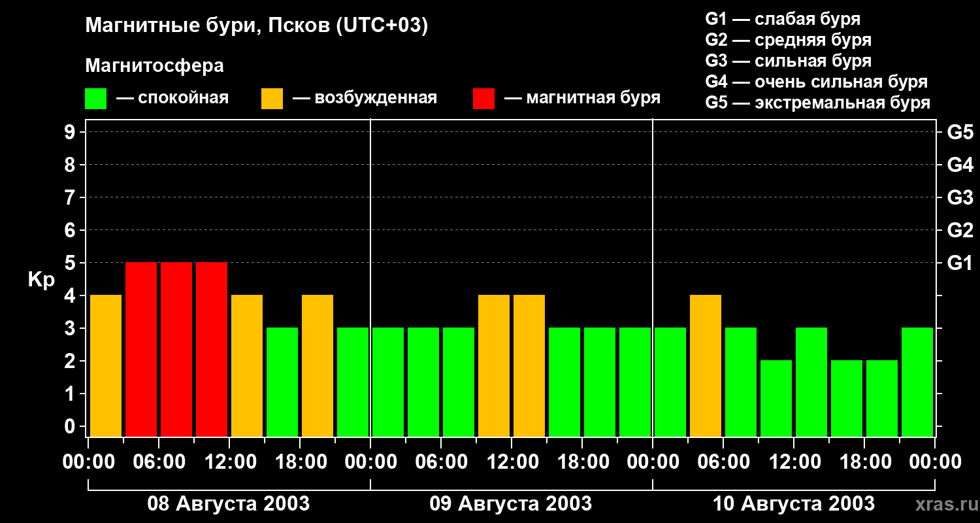Click the number 9 on Kp axis
The height and width of the screenshot is (523, 980).
tap(71, 133)
